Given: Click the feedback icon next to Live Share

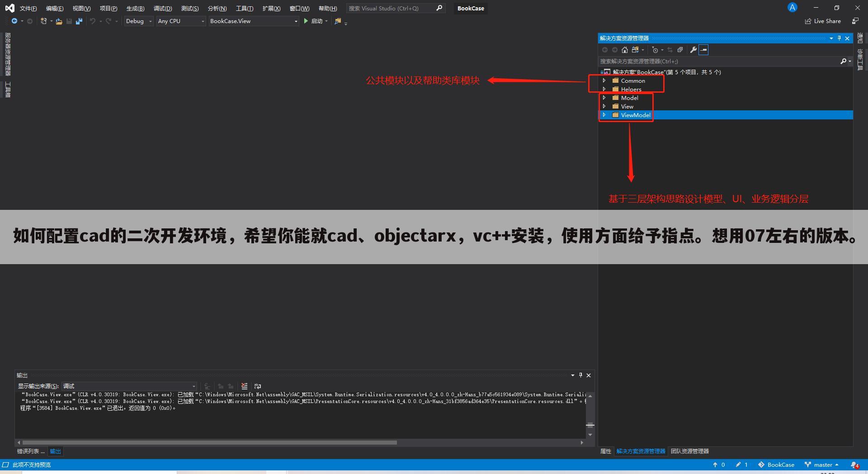Looking at the screenshot, I should tap(855, 21).
